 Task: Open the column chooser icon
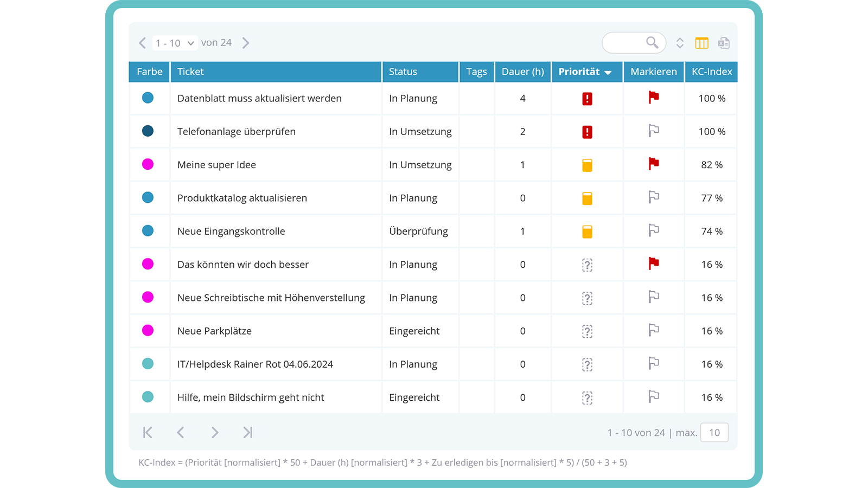click(701, 43)
